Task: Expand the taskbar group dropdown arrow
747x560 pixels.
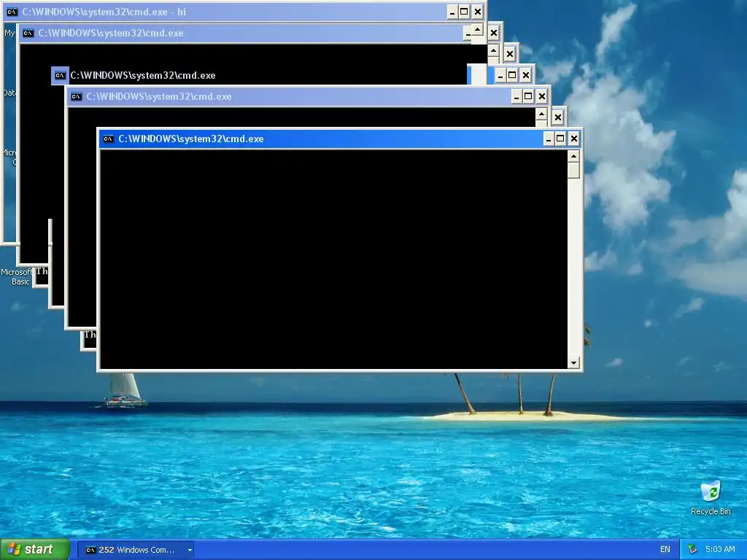Action: pyautogui.click(x=190, y=550)
